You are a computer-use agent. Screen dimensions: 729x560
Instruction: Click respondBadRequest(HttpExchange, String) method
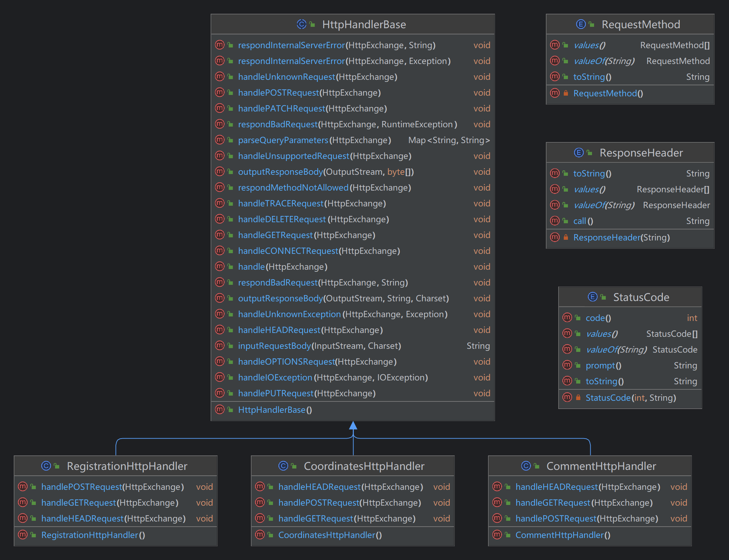pyautogui.click(x=323, y=282)
